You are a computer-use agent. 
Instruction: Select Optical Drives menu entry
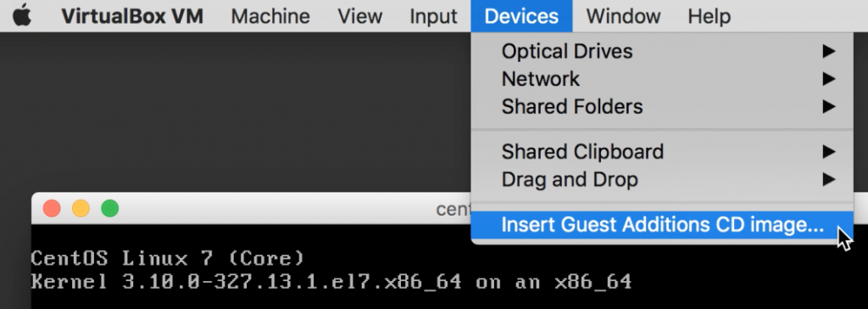click(x=662, y=52)
